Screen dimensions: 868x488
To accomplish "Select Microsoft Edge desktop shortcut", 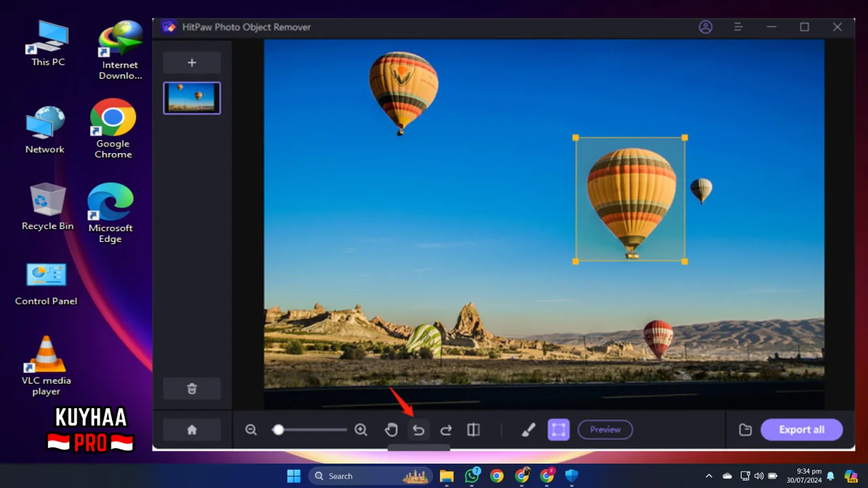I will (110, 213).
